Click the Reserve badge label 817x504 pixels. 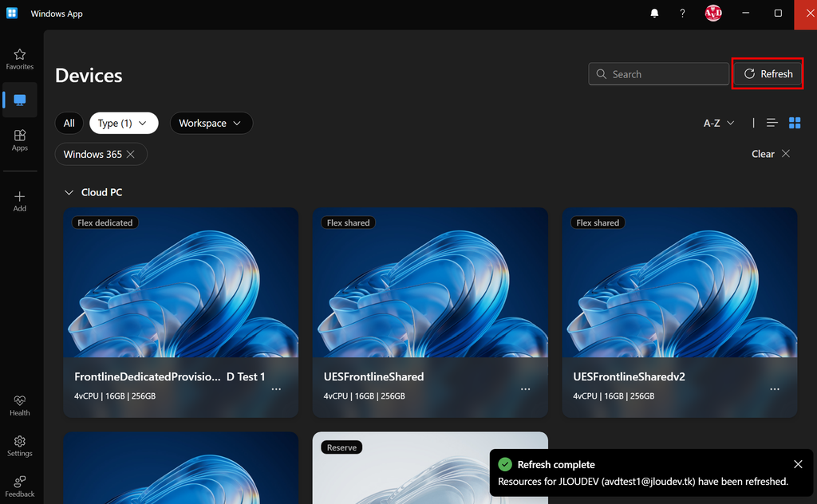pos(341,447)
